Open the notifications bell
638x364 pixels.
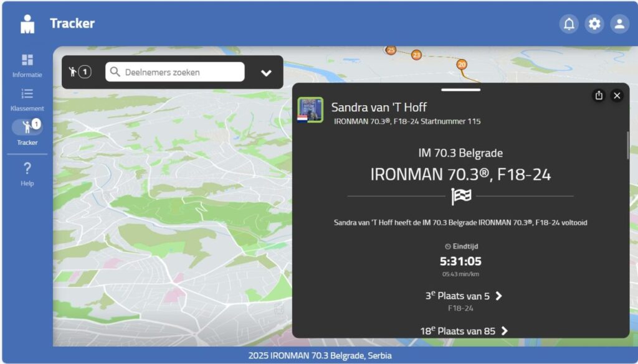[569, 24]
